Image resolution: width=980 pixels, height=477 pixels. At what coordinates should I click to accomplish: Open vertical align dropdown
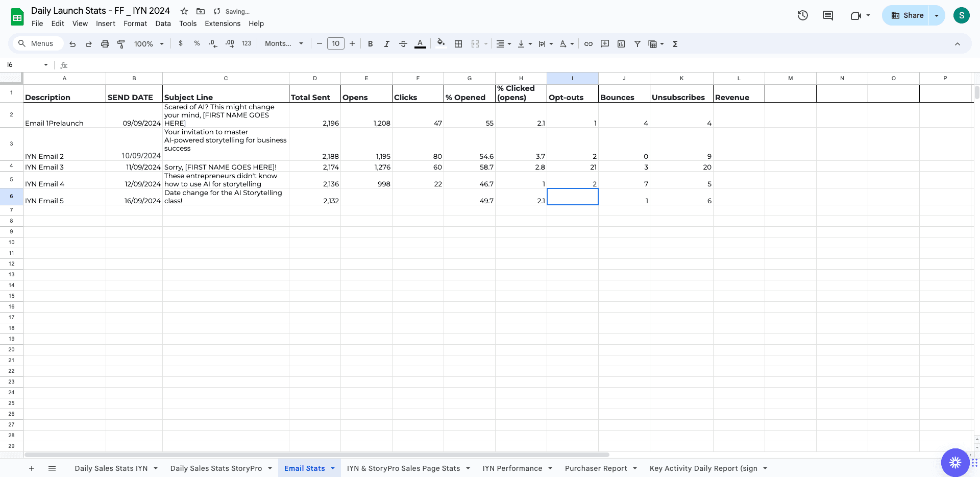525,44
